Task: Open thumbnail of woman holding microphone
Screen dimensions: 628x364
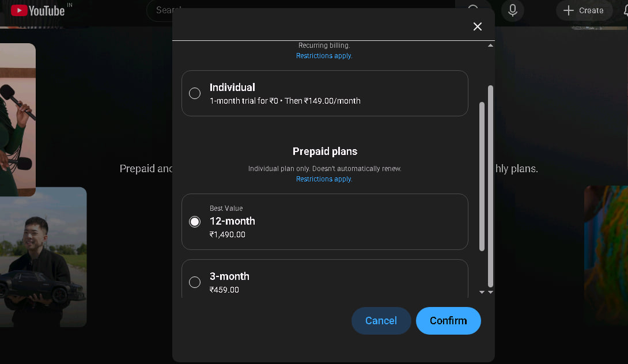Action: pyautogui.click(x=17, y=118)
